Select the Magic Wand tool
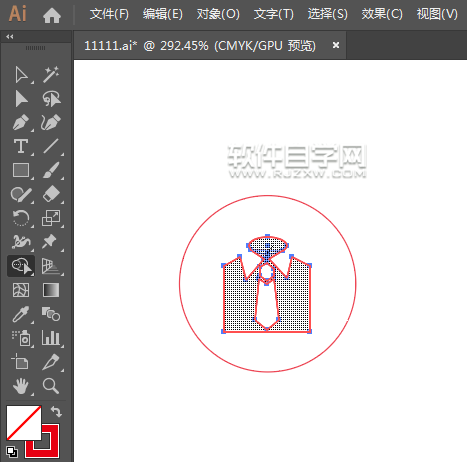 pos(51,75)
